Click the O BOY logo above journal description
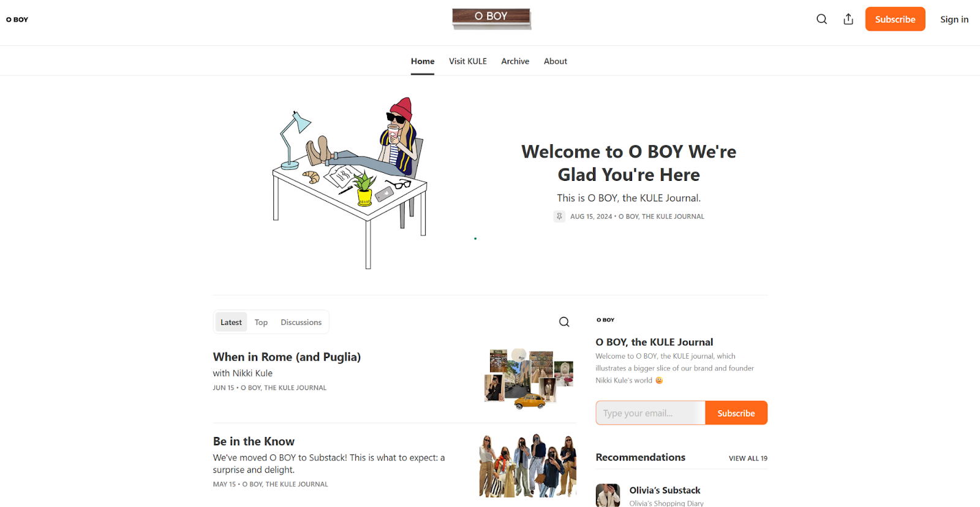The image size is (980, 507). (x=605, y=320)
